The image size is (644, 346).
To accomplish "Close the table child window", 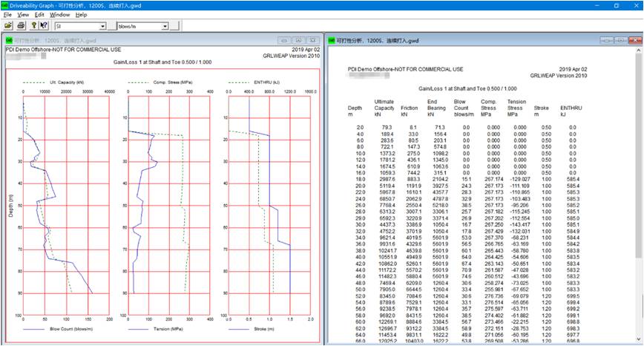I will click(635, 39).
